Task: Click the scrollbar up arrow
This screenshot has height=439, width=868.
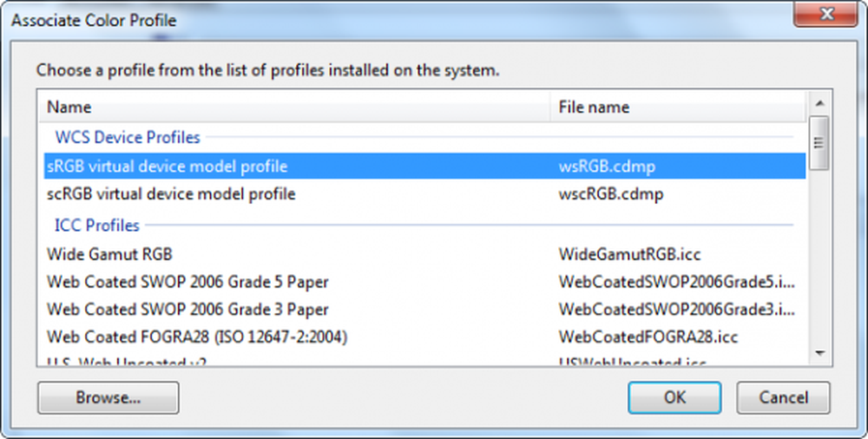Action: (818, 103)
